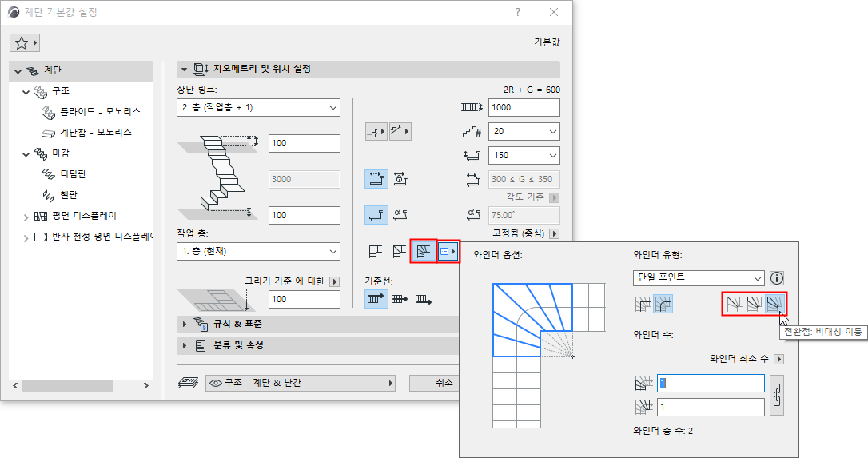The height and width of the screenshot is (458, 868).
Task: Click the stair width icon beside 1000
Action: click(x=472, y=107)
